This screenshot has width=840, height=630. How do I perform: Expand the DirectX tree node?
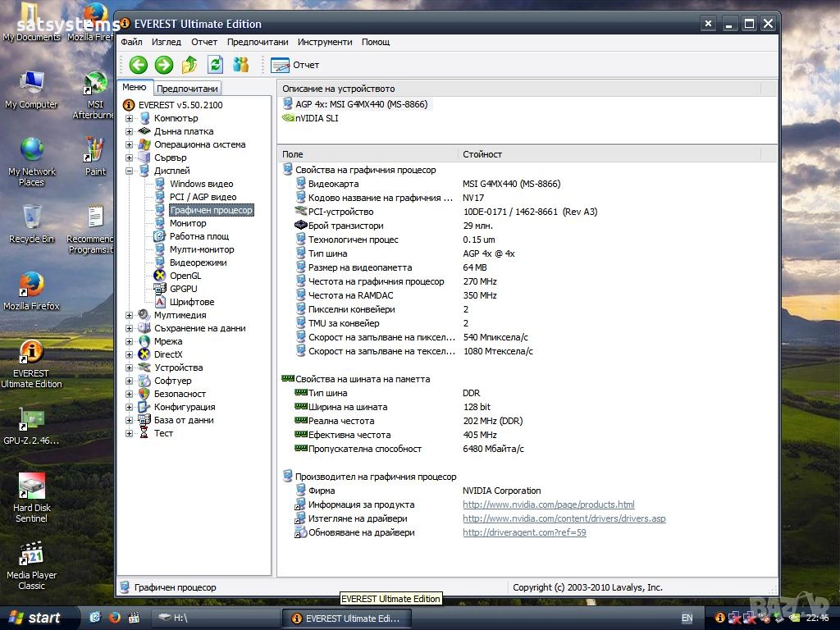point(130,354)
